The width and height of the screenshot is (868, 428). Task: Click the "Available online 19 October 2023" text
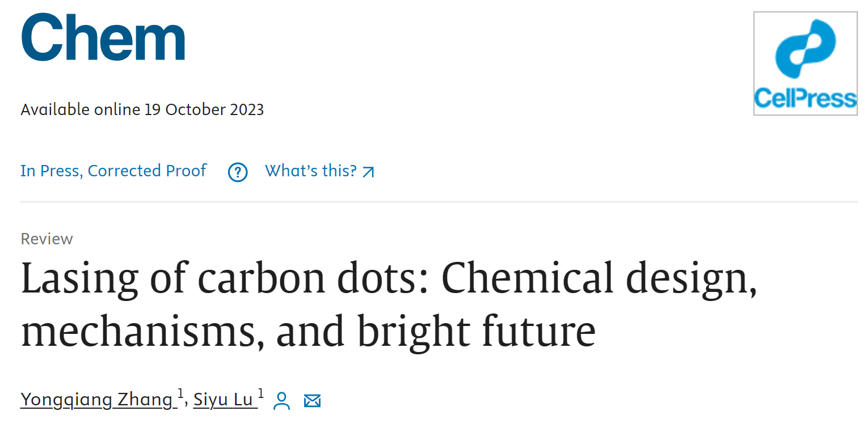142,109
